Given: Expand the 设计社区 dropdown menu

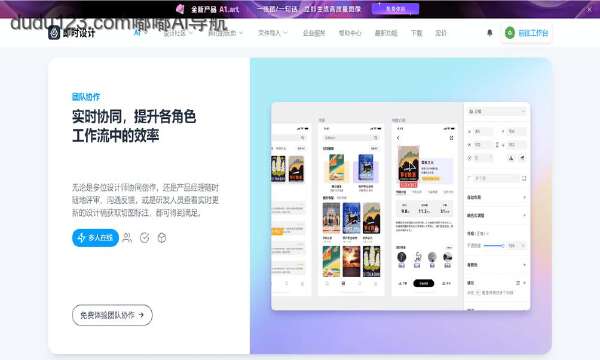Looking at the screenshot, I should (x=178, y=33).
